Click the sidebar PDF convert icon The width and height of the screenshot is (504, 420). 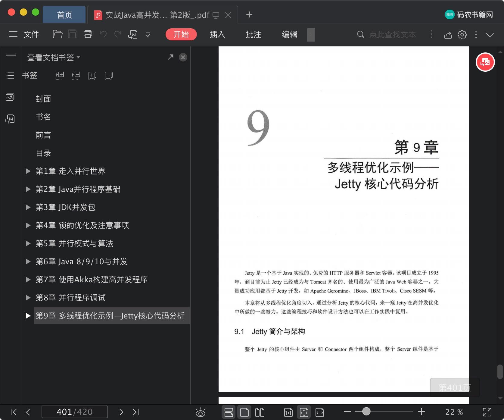(x=10, y=119)
